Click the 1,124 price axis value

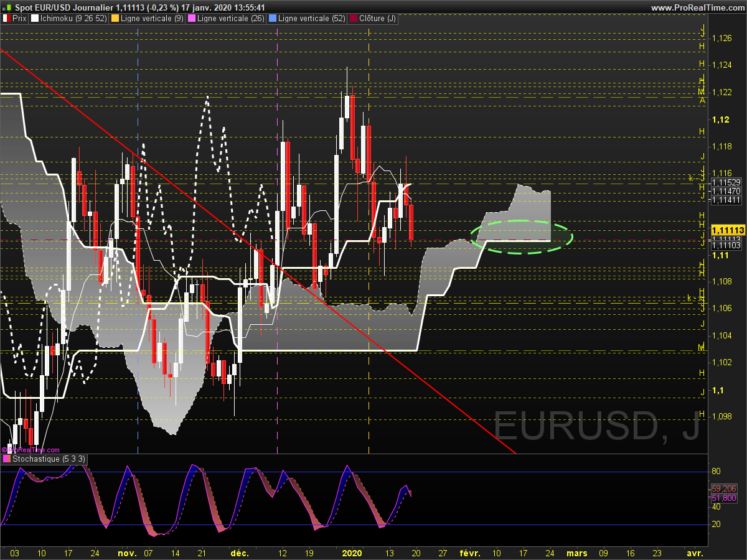coord(722,65)
